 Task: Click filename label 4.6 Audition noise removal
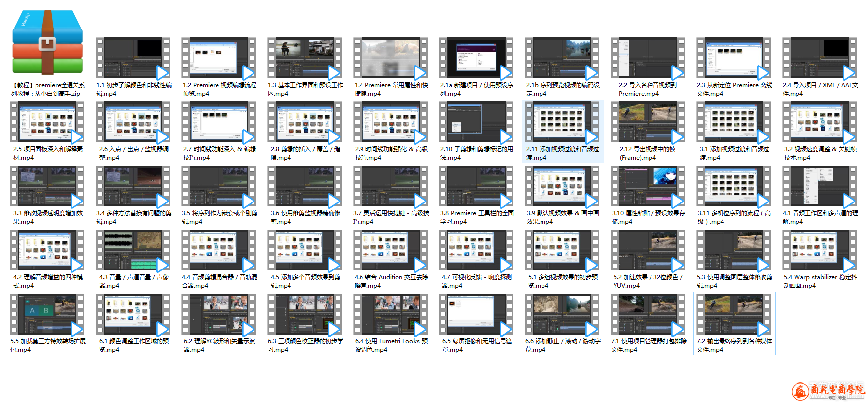(x=391, y=281)
